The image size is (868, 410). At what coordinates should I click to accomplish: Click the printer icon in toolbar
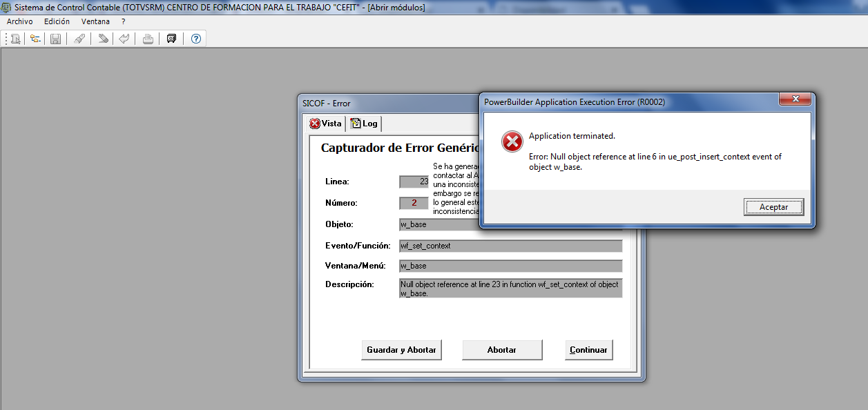(x=148, y=39)
